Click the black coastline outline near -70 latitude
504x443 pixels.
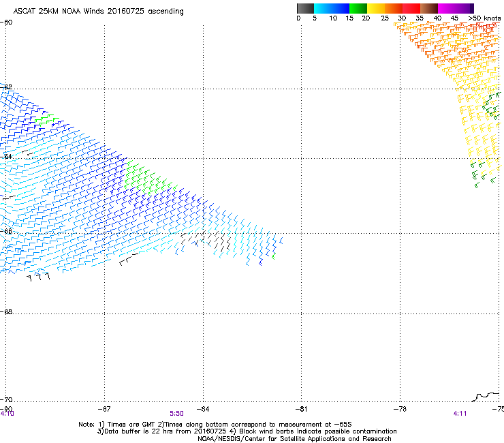point(486,397)
